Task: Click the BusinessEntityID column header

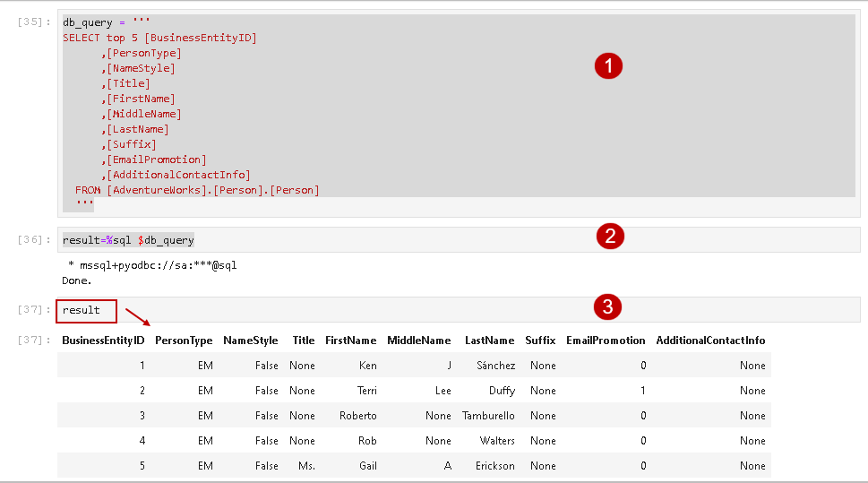Action: coord(103,341)
